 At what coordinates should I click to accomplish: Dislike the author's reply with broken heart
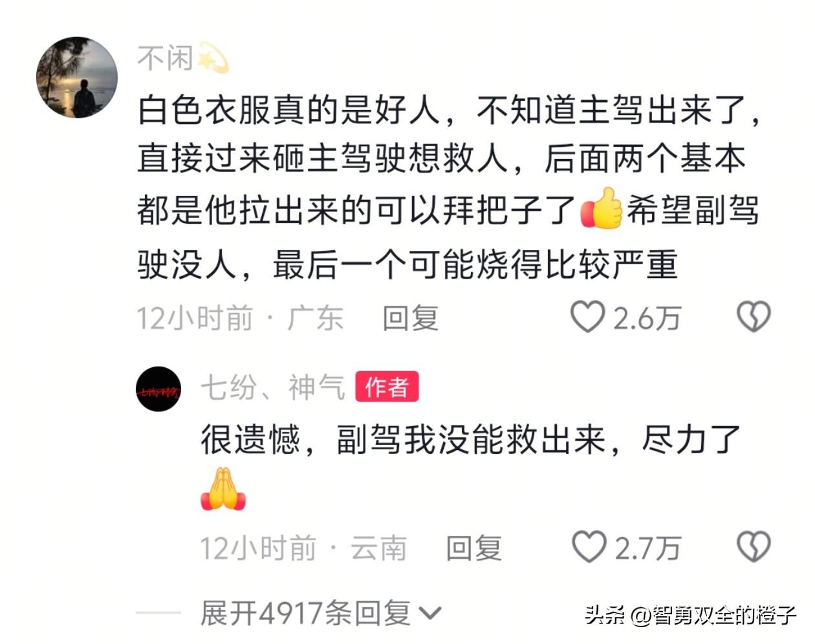754,547
